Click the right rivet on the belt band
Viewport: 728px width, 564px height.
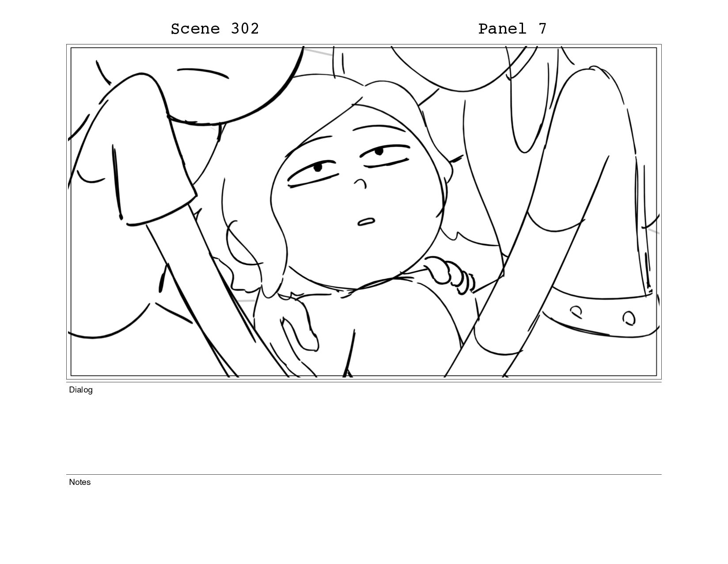[x=629, y=318]
